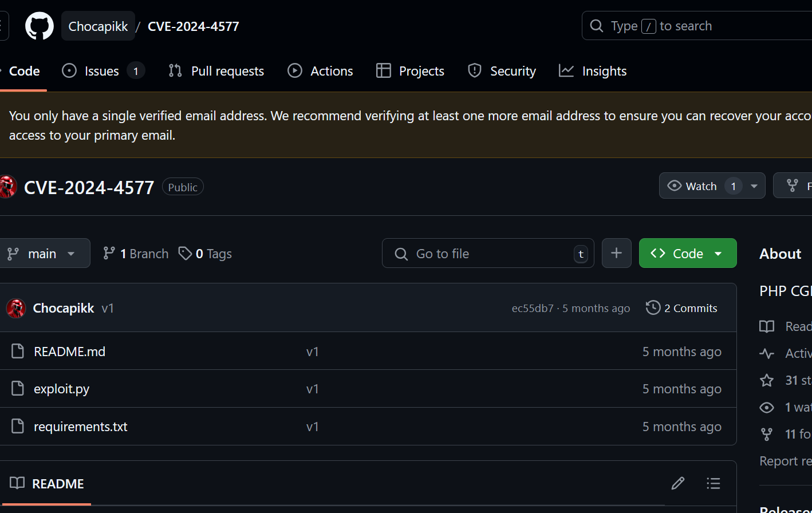Focus the Go to file search box

click(x=488, y=253)
